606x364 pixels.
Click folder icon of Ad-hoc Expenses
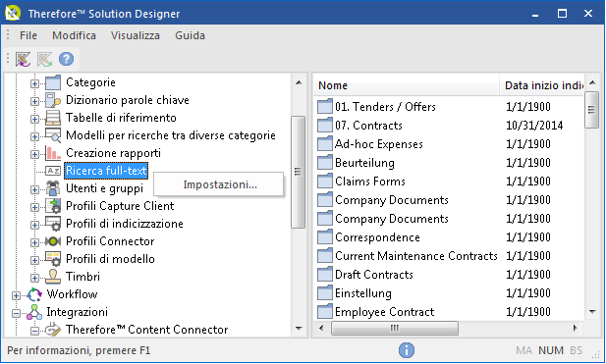[x=325, y=143]
